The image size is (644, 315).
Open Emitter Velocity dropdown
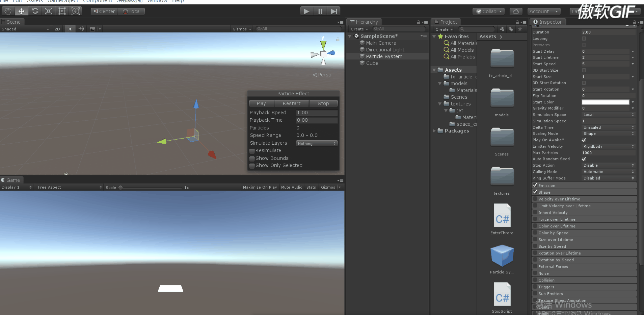[x=609, y=146]
